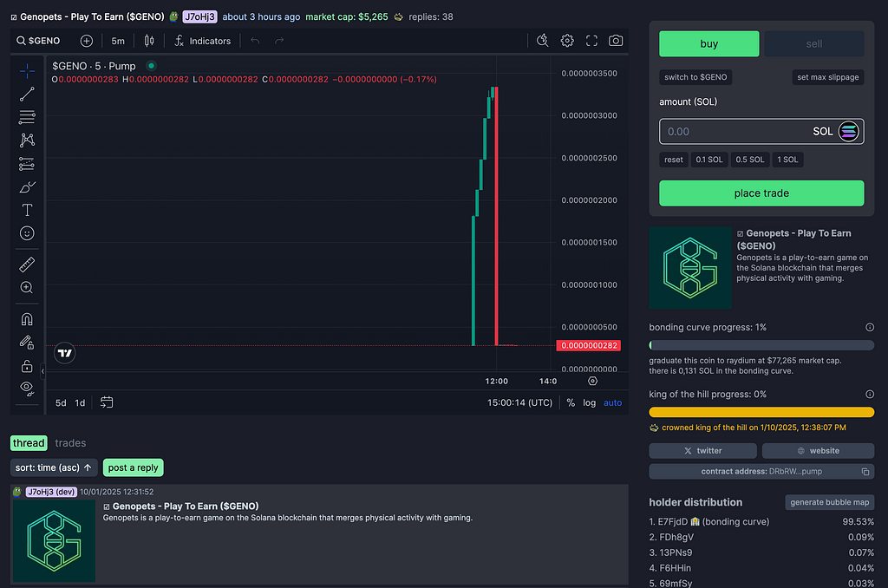Select the ruler measure tool

pyautogui.click(x=27, y=264)
